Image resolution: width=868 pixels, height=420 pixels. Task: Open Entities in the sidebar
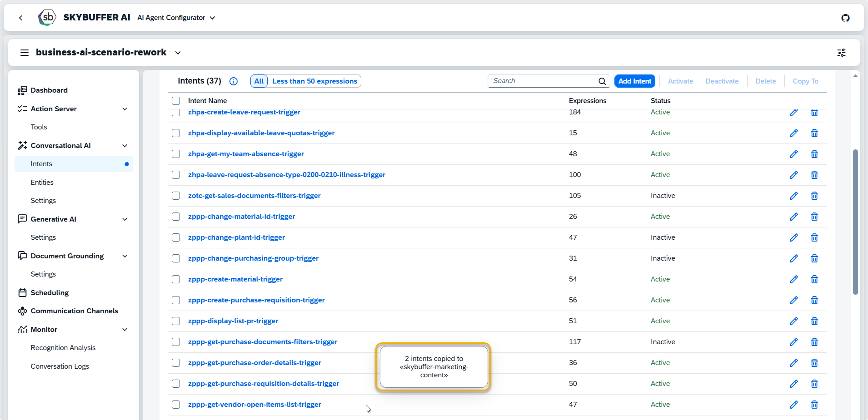(42, 183)
